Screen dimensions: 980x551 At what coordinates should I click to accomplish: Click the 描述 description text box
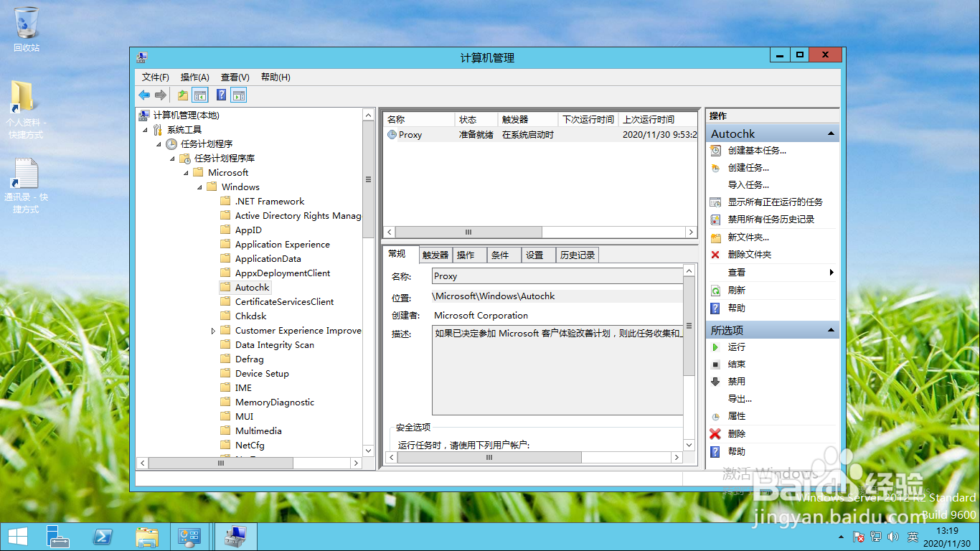(558, 369)
